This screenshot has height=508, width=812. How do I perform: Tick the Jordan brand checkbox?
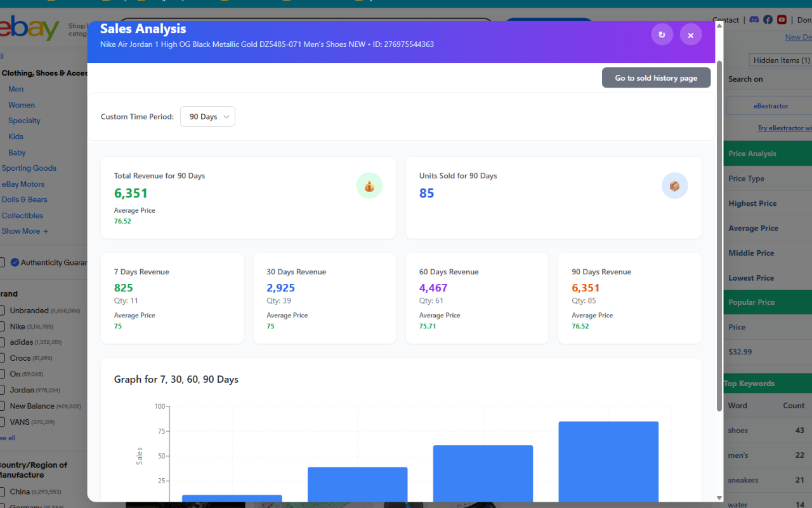click(2, 390)
